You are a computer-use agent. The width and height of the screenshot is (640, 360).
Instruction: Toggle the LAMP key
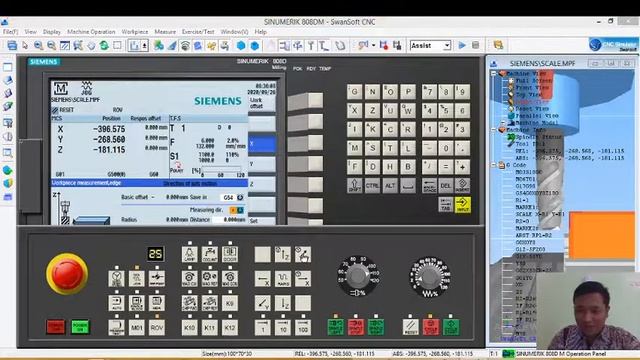tap(189, 254)
